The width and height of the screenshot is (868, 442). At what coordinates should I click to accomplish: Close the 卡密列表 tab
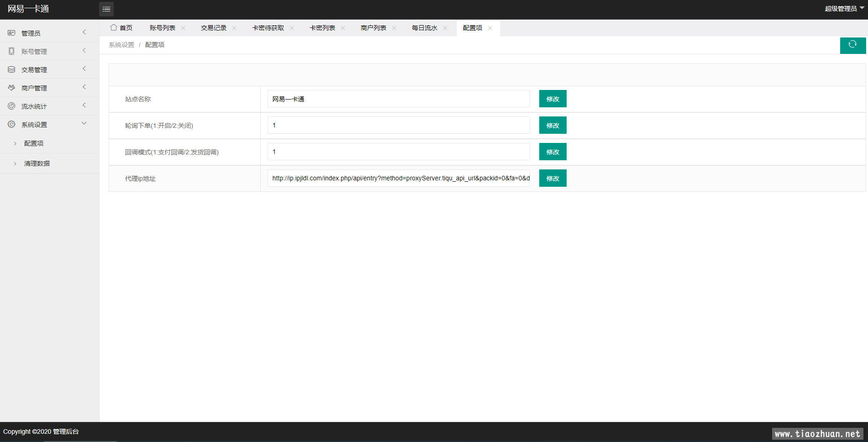tap(343, 28)
